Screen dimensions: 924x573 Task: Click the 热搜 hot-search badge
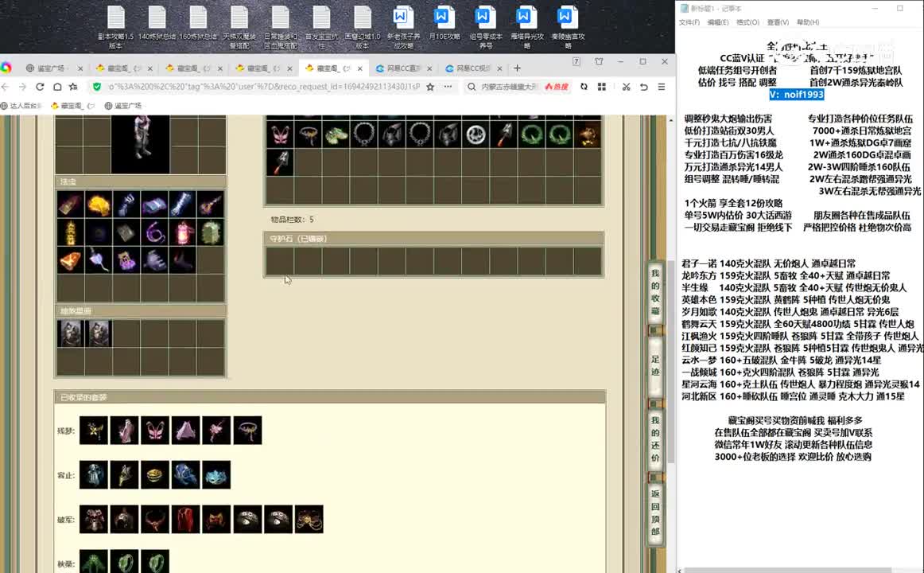tap(557, 87)
